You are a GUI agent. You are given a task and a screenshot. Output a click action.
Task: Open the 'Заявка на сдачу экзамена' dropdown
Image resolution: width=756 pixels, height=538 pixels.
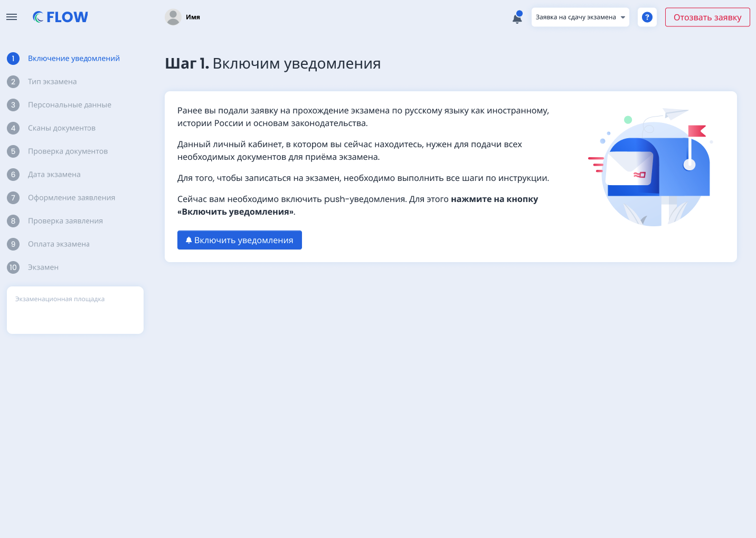pos(575,17)
